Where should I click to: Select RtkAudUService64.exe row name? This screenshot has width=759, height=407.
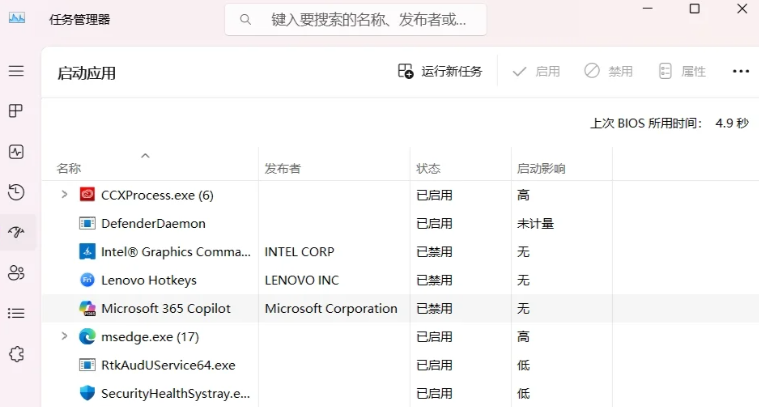coord(168,365)
